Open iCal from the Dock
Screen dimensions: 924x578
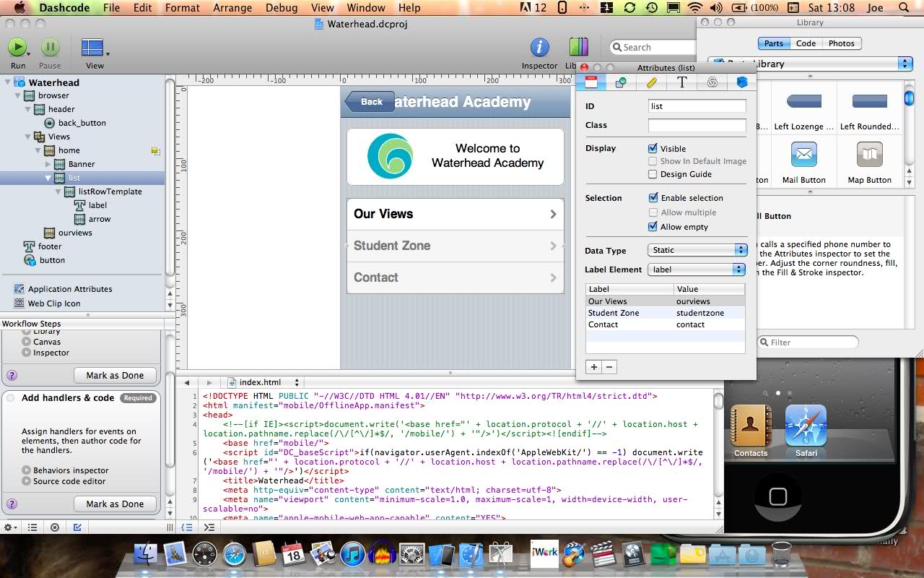point(292,555)
